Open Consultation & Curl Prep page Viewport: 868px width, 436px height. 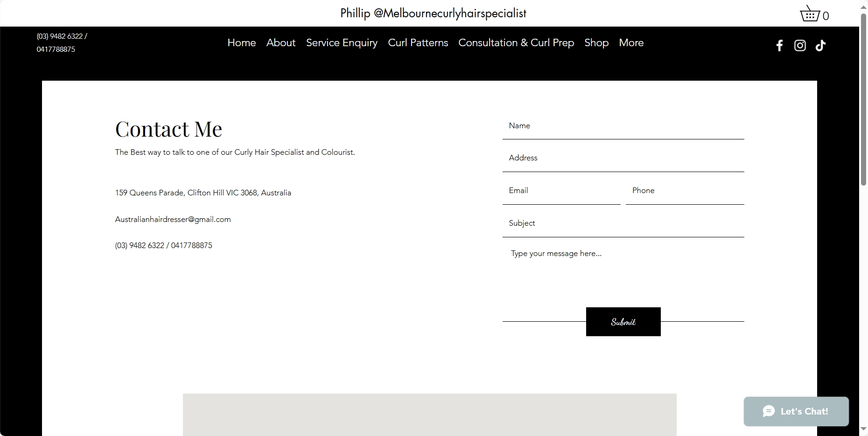click(x=516, y=43)
